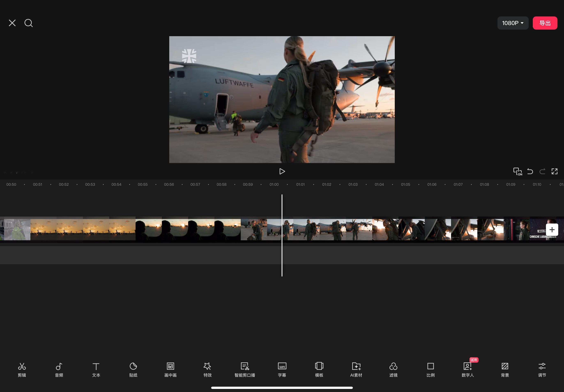This screenshot has height=392, width=564.
Task: Close the editing project
Action: (12, 23)
